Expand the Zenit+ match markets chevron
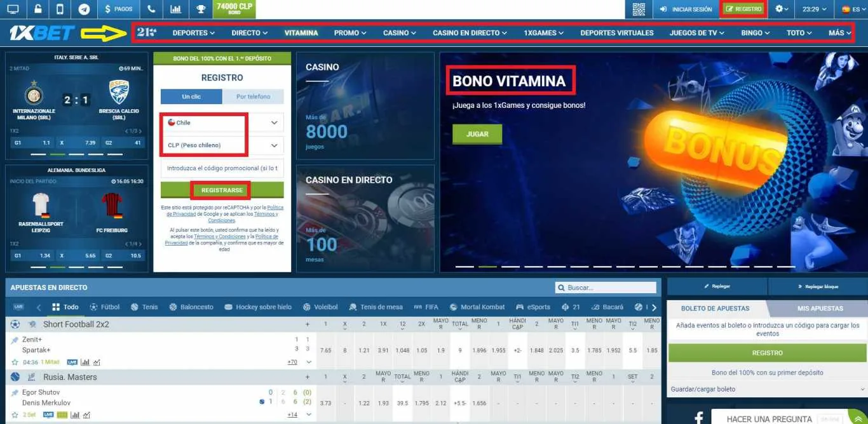 (x=309, y=362)
